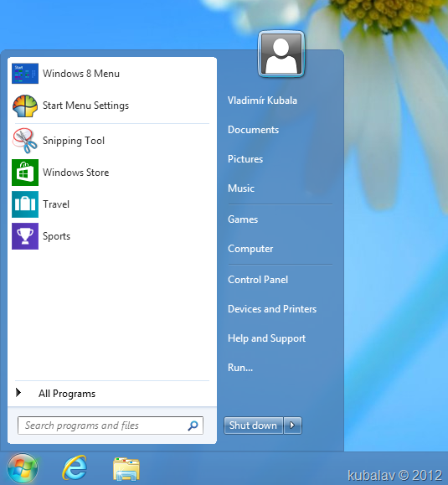448x485 pixels.
Task: Click the purple Sports trophy icon
Action: (x=25, y=236)
